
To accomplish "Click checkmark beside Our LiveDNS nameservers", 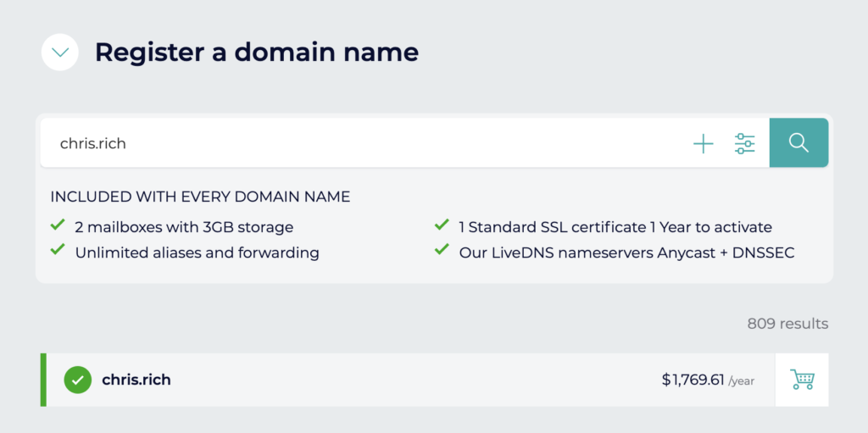I will pyautogui.click(x=442, y=251).
